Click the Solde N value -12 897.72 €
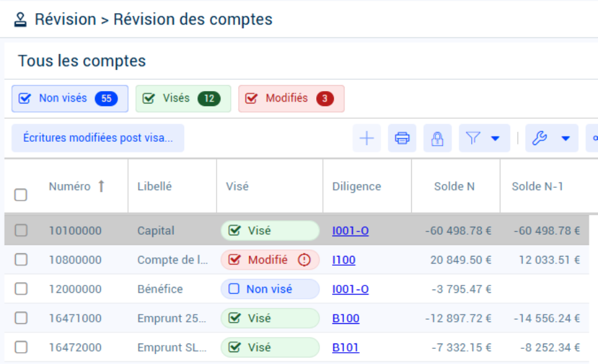 pyautogui.click(x=458, y=318)
